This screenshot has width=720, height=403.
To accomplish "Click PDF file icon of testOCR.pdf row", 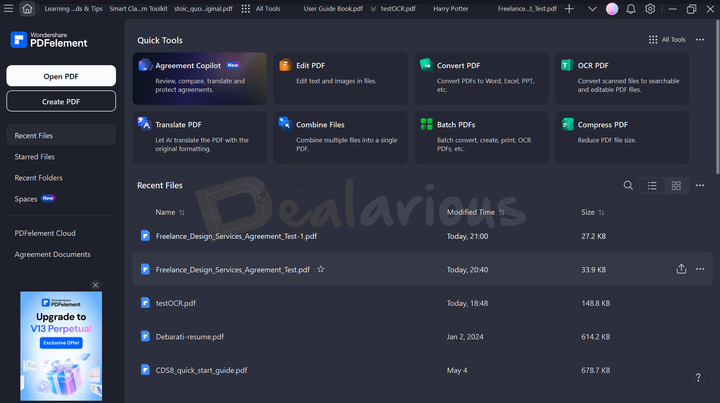I will tap(145, 303).
